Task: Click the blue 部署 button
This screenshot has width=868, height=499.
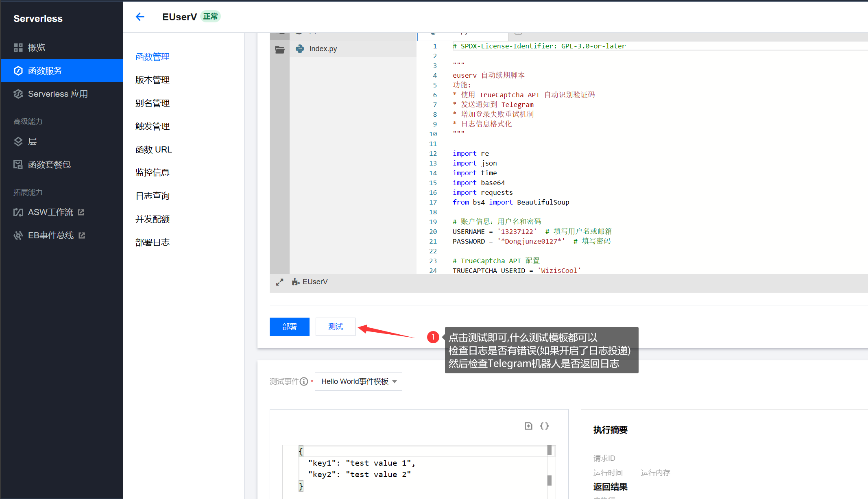Action: coord(289,327)
